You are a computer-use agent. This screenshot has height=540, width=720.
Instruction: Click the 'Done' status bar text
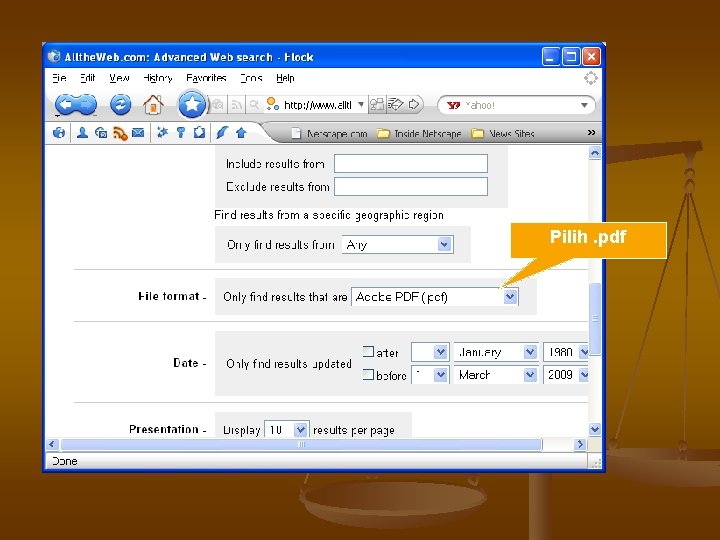pyautogui.click(x=65, y=461)
